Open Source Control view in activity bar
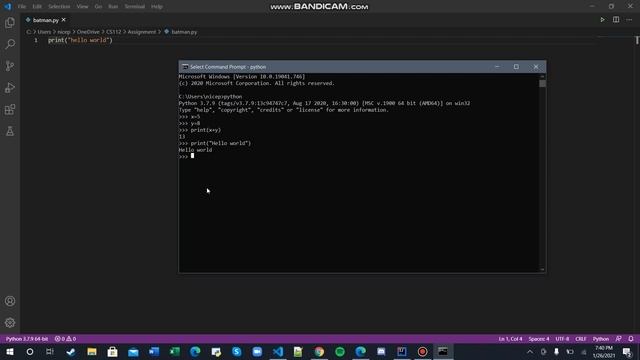This screenshot has width=640, height=360. pyautogui.click(x=10, y=66)
